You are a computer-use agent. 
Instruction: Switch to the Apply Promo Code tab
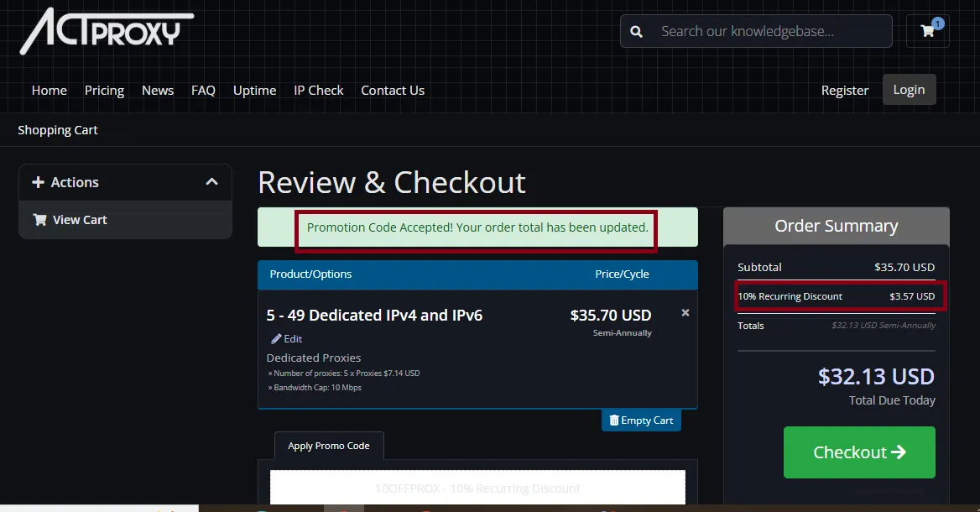click(329, 446)
